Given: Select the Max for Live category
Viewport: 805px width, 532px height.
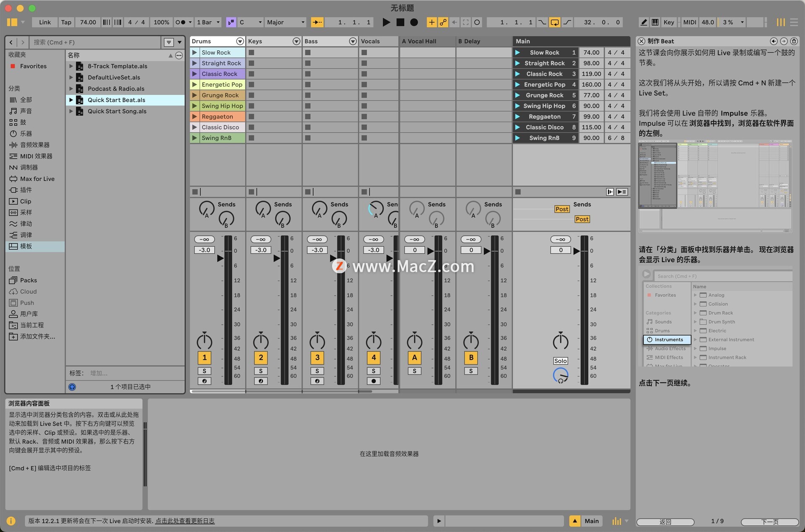Looking at the screenshot, I should point(37,179).
